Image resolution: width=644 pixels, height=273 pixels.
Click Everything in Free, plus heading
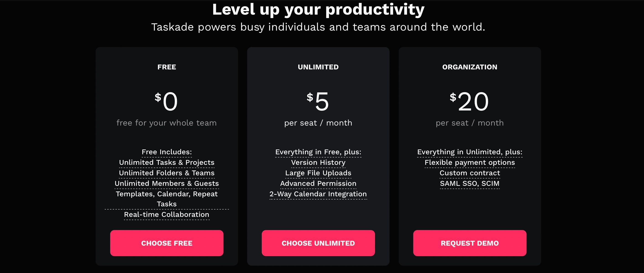(318, 152)
